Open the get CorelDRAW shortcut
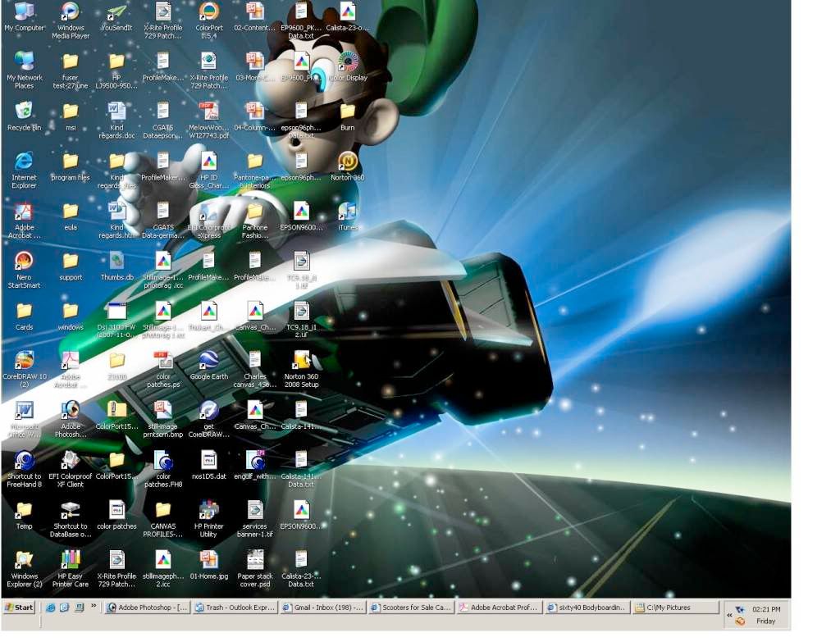Image resolution: width=840 pixels, height=642 pixels. pyautogui.click(x=209, y=419)
